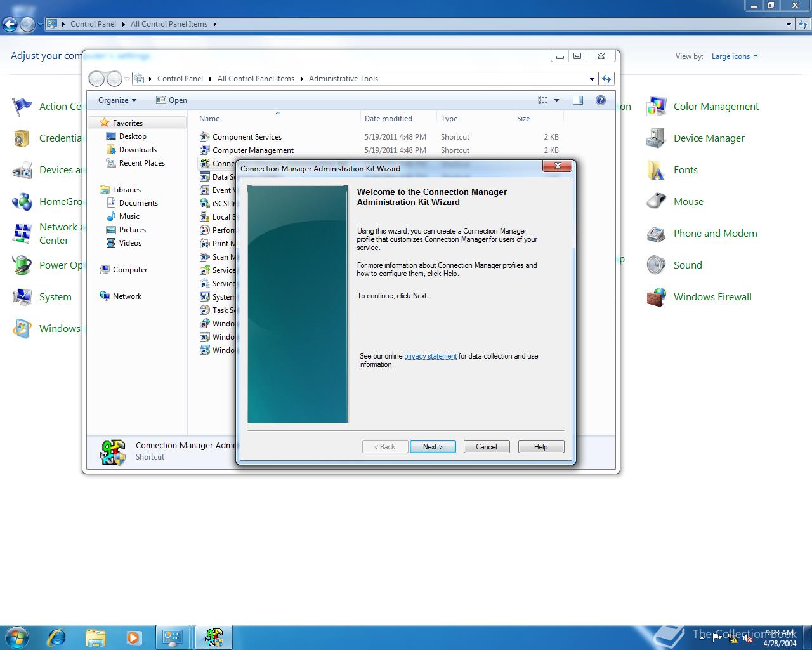Open the Start menu orb
This screenshot has width=812, height=650.
click(17, 637)
